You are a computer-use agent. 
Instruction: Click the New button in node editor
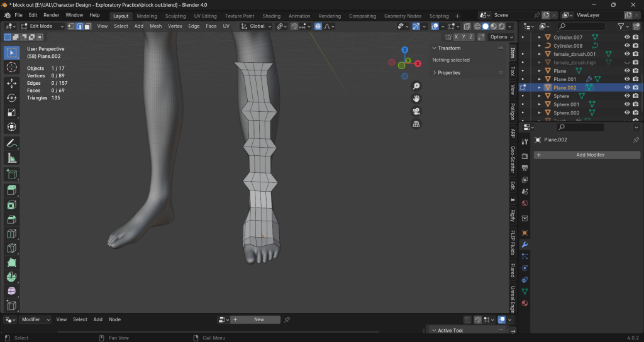click(x=259, y=319)
